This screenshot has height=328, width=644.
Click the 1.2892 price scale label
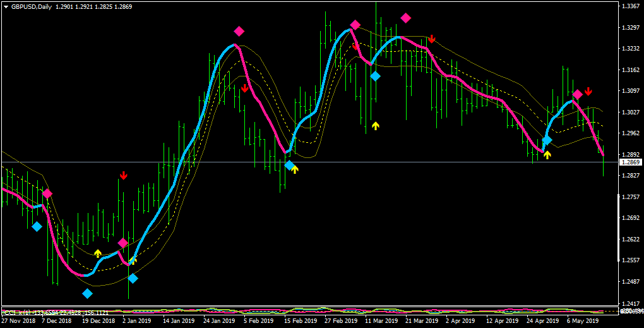point(629,155)
